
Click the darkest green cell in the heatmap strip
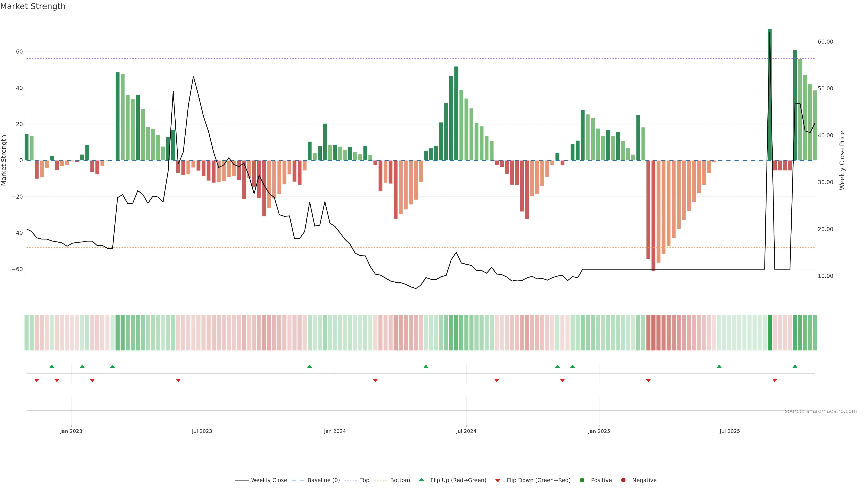coord(770,332)
